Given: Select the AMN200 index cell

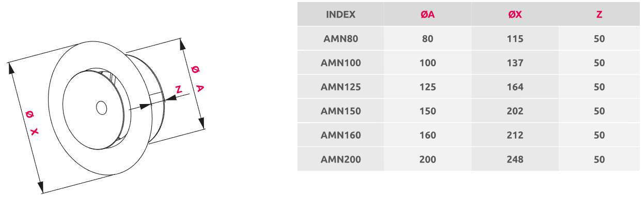Looking at the screenshot, I should click(x=340, y=159).
